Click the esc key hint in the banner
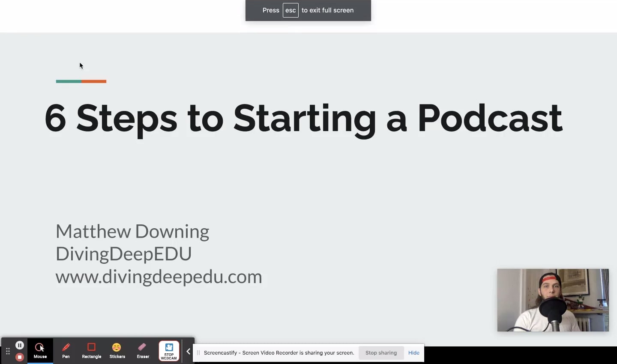Screen dimensions: 617x364 [291, 10]
